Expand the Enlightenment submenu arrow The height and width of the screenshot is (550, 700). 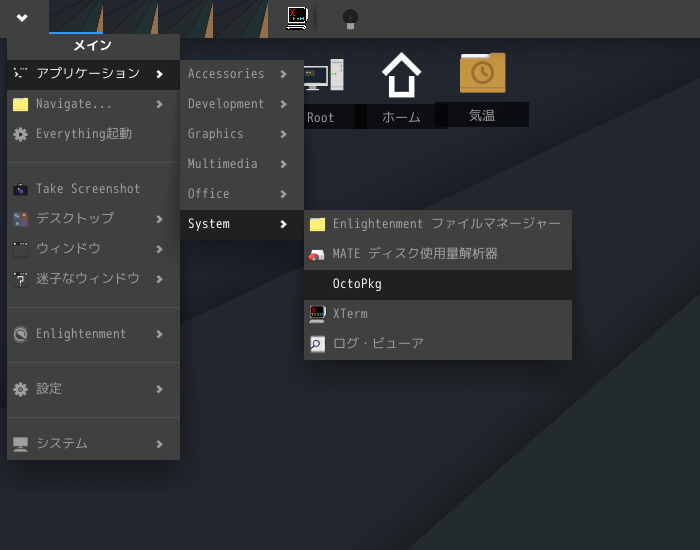(x=159, y=334)
